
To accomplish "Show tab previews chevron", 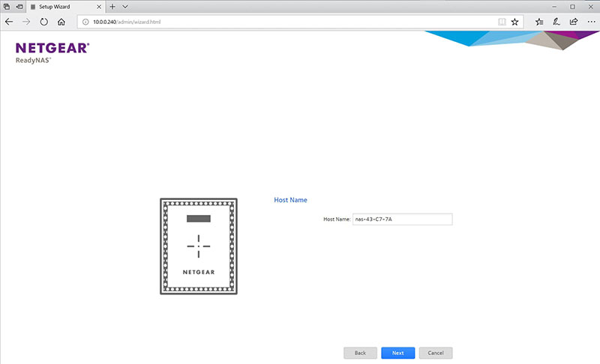I will pyautogui.click(x=125, y=7).
